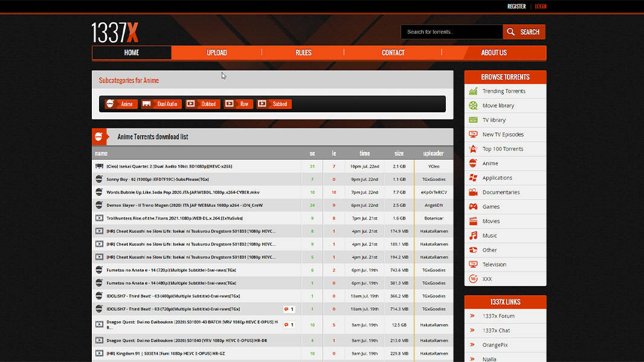The height and width of the screenshot is (362, 644).
Task: Click the Trending Torrents link text
Action: click(503, 91)
